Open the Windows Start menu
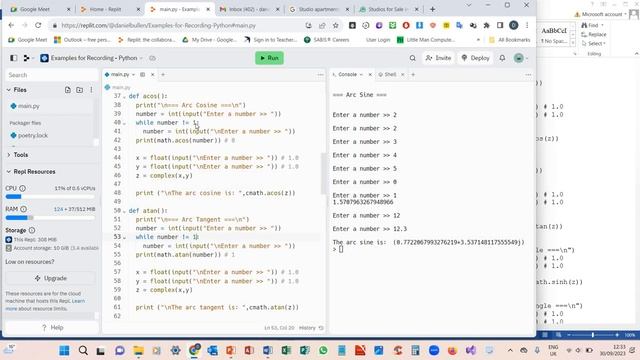 64,350
